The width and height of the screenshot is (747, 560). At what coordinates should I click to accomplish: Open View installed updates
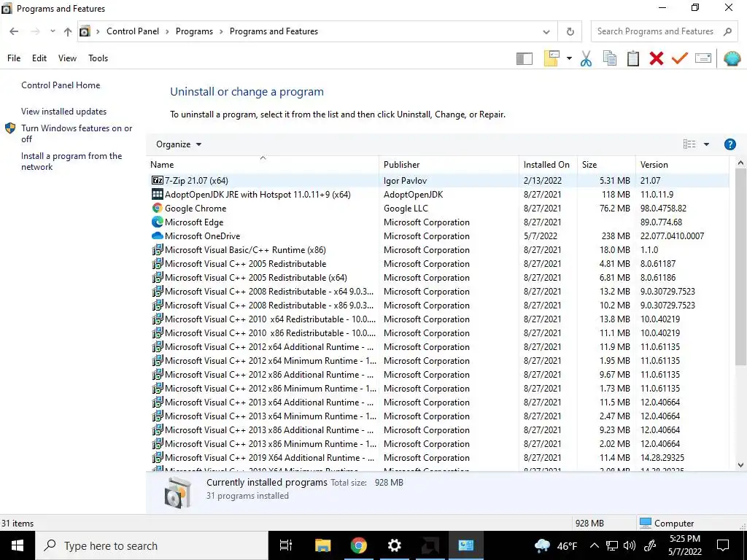point(64,112)
